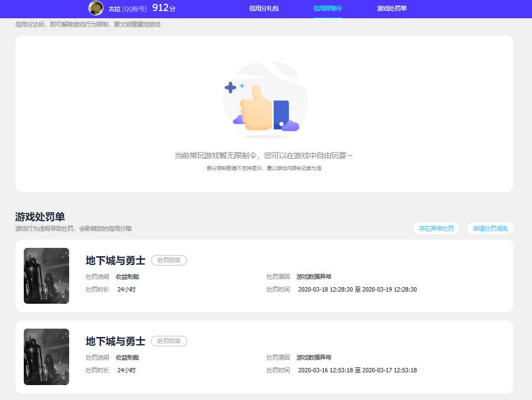Click the 游戏处罚单 section heading
The width and height of the screenshot is (532, 400).
tap(39, 217)
